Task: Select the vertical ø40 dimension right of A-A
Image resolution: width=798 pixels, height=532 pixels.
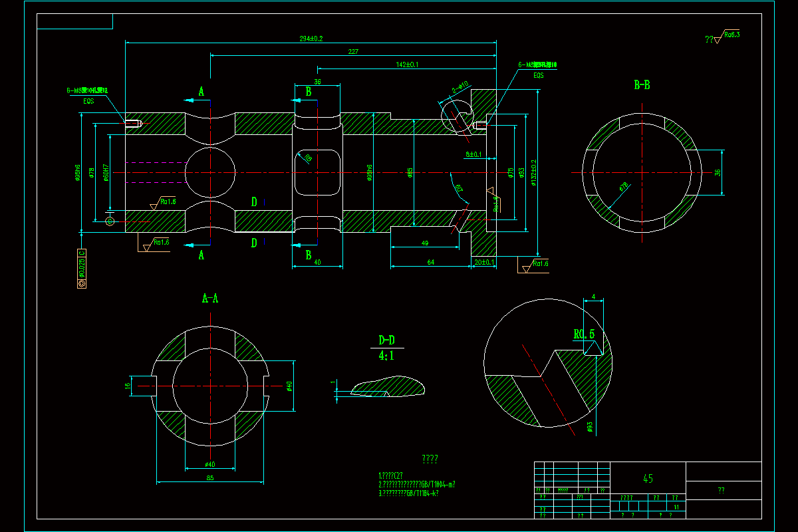Action: tap(290, 386)
